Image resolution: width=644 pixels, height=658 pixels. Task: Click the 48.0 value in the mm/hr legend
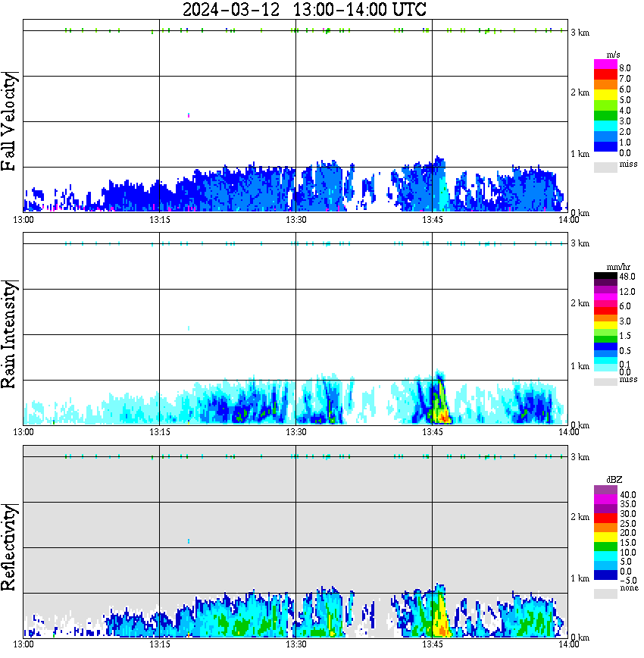[627, 277]
